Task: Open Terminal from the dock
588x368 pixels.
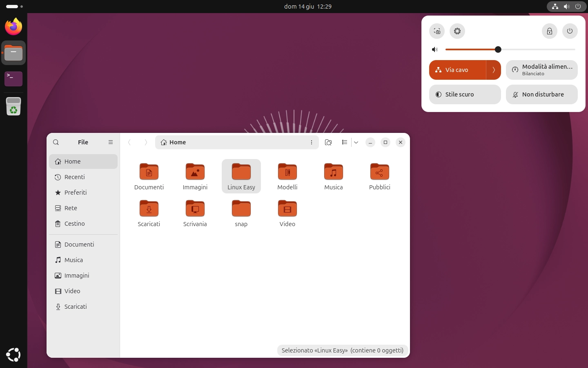Action: click(x=13, y=79)
